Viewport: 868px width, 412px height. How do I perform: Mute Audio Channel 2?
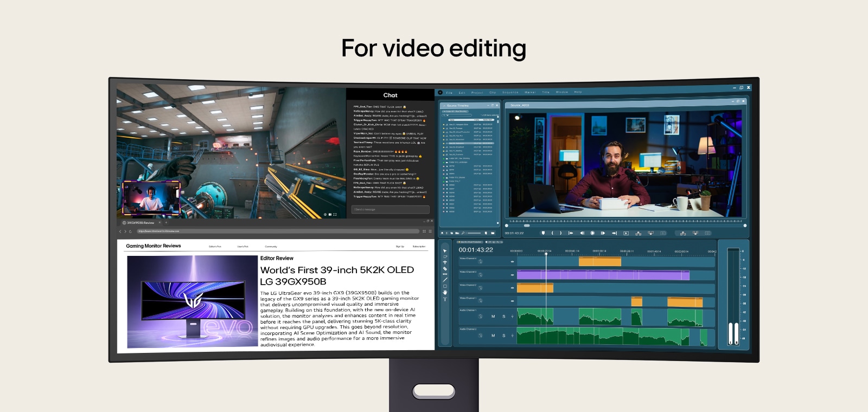[493, 336]
